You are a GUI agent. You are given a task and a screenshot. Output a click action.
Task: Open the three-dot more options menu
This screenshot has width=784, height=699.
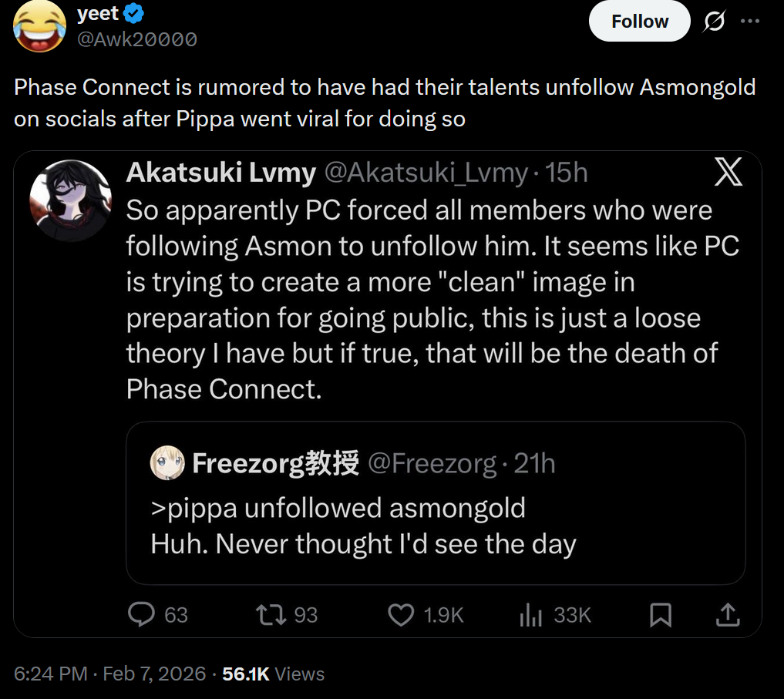coord(749,22)
